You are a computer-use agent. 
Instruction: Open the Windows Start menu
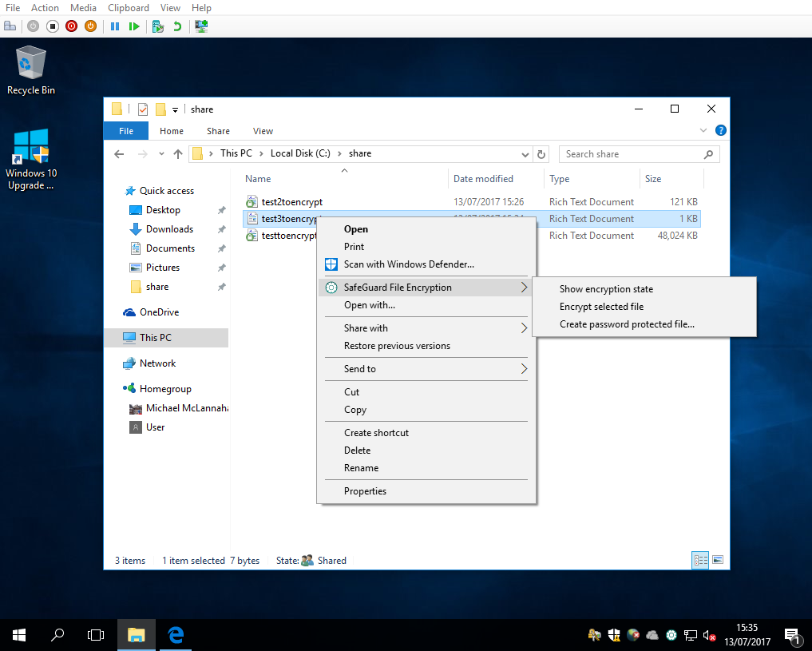tap(19, 635)
